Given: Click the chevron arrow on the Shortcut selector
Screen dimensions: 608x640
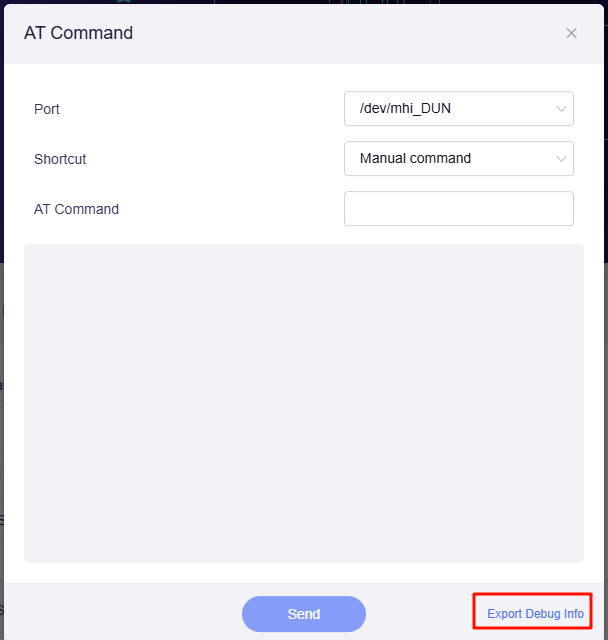Looking at the screenshot, I should click(560, 159).
